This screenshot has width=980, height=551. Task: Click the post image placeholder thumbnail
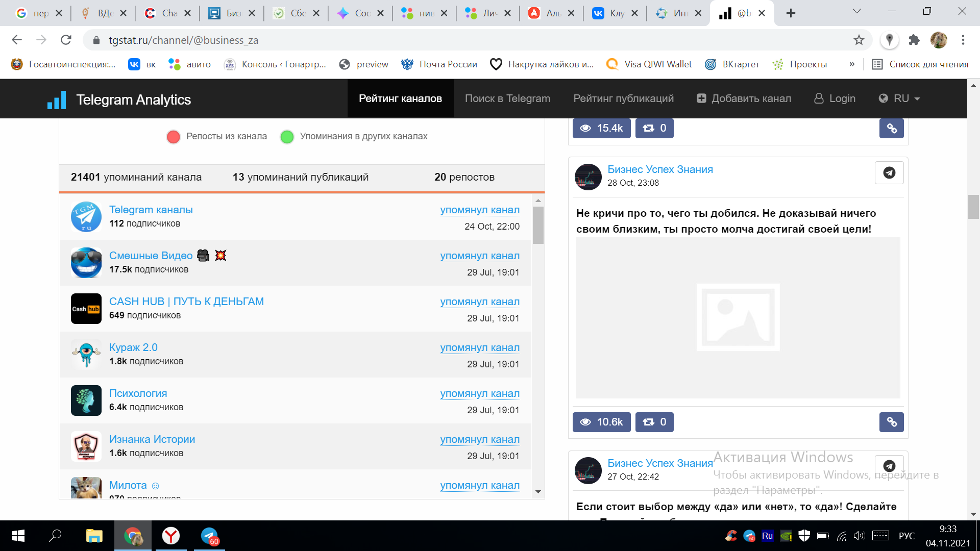coord(738,317)
